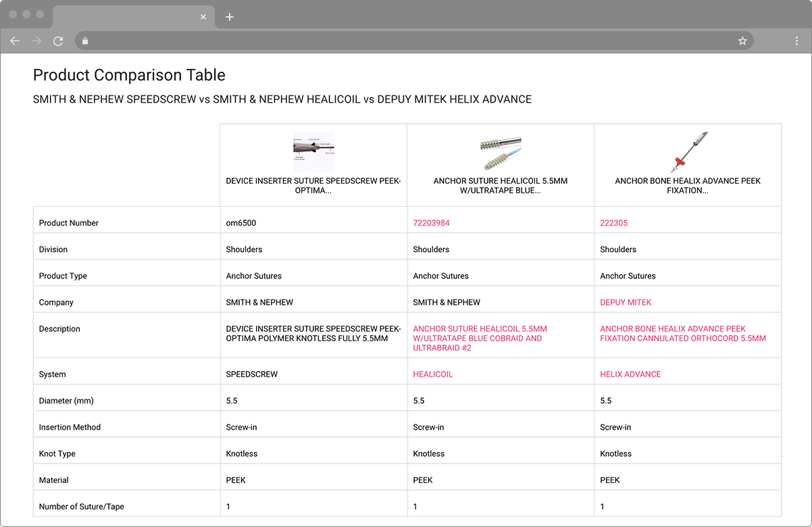812x527 pixels.
Task: Click the SPEEDSCREW full description text
Action: tap(313, 334)
